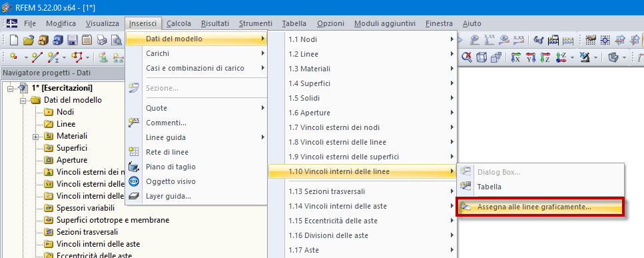The height and width of the screenshot is (258, 644).
Task: Open dropdown arrow next to new node tool
Action: click(26, 57)
